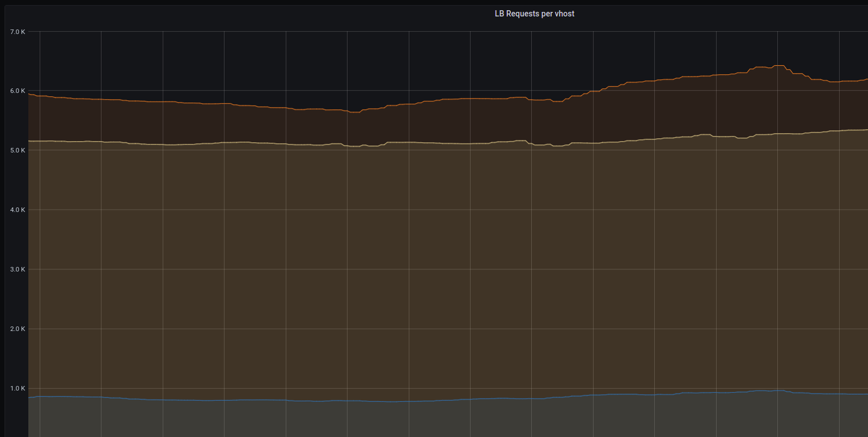Image resolution: width=868 pixels, height=437 pixels.
Task: Click the 1.0 K y-axis label
Action: point(18,388)
